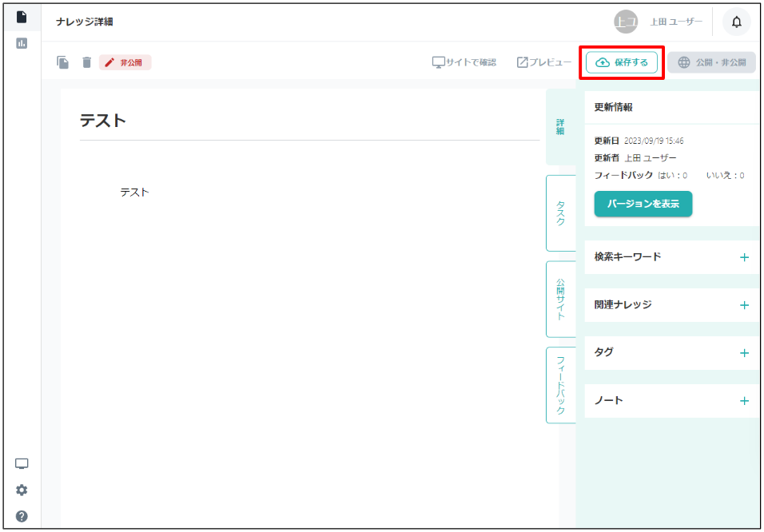The width and height of the screenshot is (764, 532).
Task: Click the 上田 ユーザー user name
Action: pos(676,22)
